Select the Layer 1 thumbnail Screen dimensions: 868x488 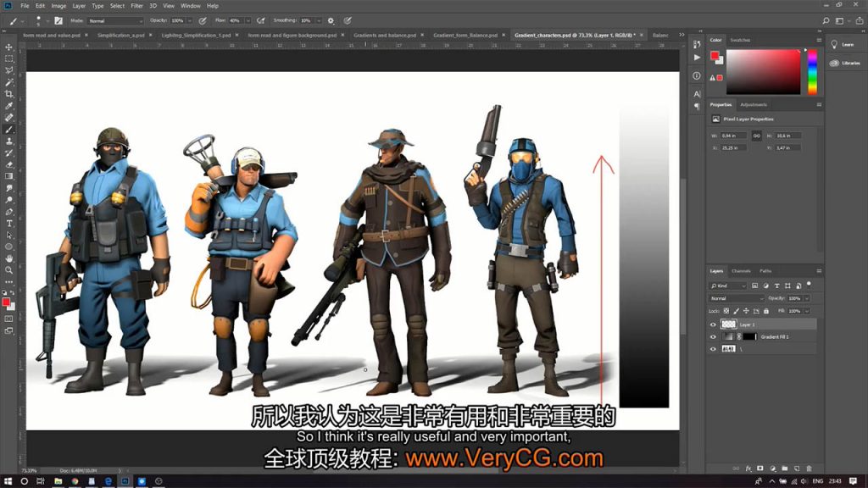728,324
